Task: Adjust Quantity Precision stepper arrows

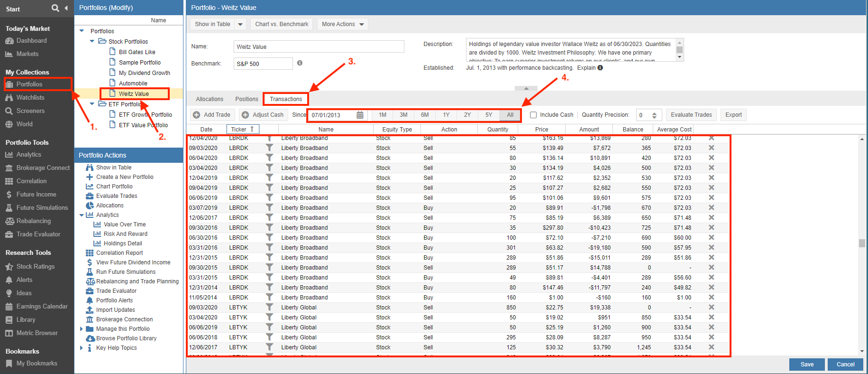Action: (654, 115)
